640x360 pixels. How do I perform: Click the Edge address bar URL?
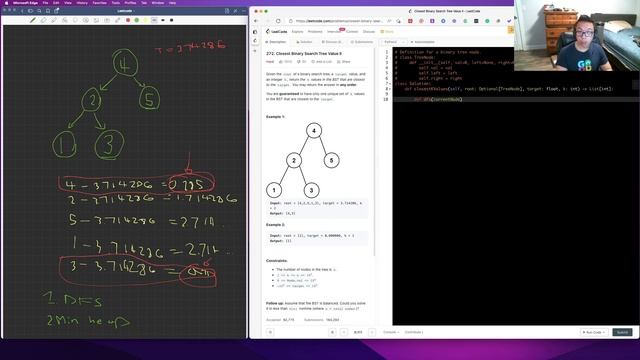tap(339, 21)
